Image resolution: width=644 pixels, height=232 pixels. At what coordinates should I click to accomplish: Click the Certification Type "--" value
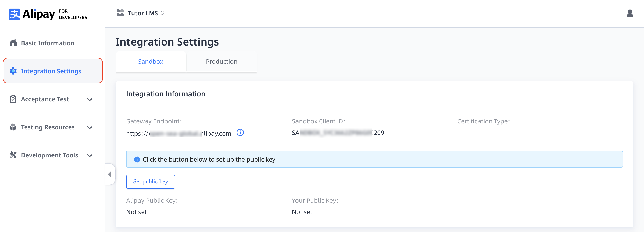tap(460, 133)
